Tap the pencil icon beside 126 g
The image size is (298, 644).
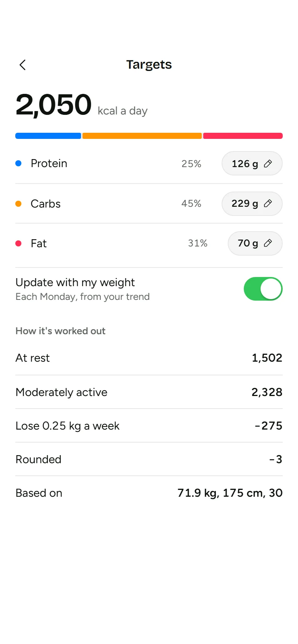(268, 164)
